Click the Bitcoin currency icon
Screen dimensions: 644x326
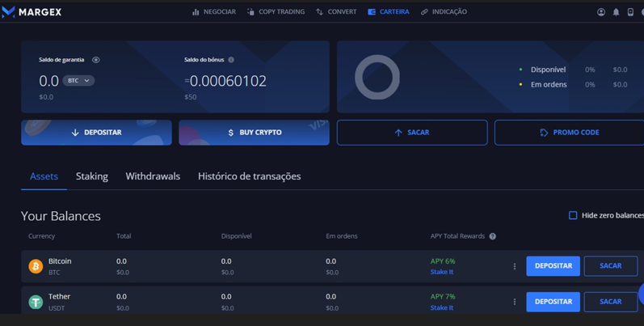click(36, 266)
